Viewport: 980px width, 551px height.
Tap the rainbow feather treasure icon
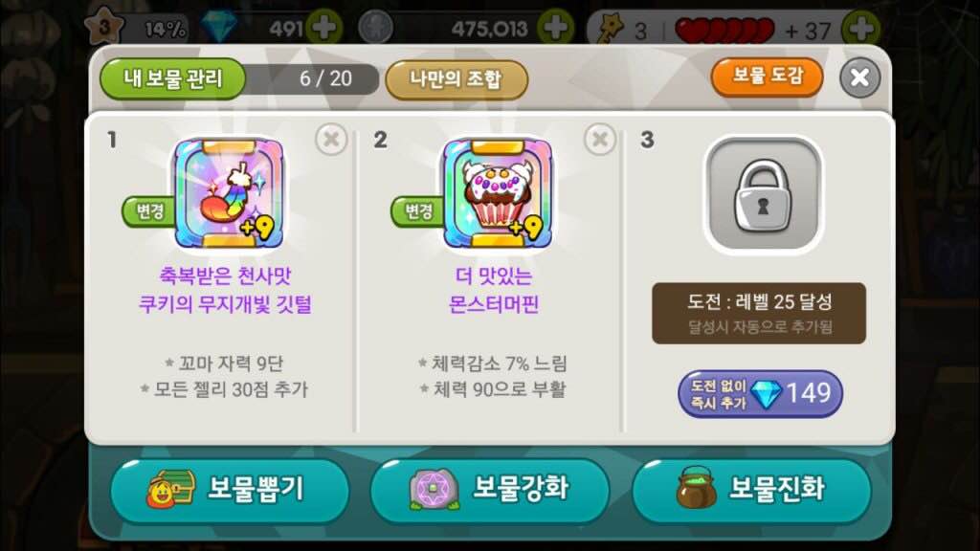(x=229, y=193)
